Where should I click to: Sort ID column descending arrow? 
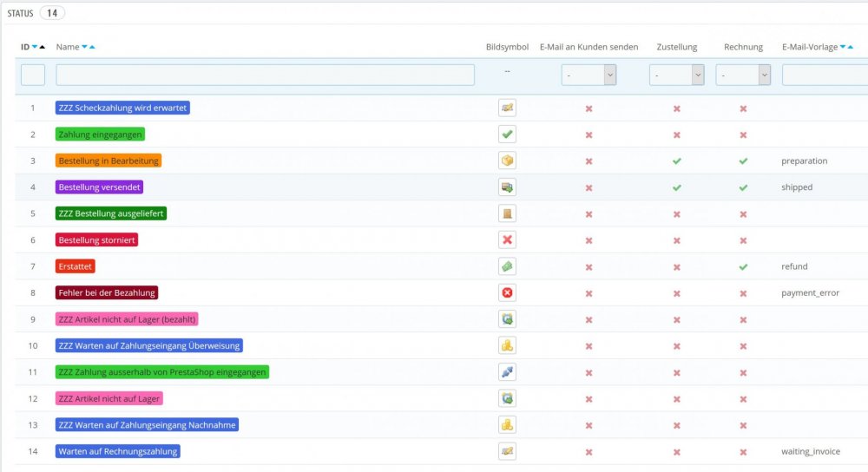point(35,47)
